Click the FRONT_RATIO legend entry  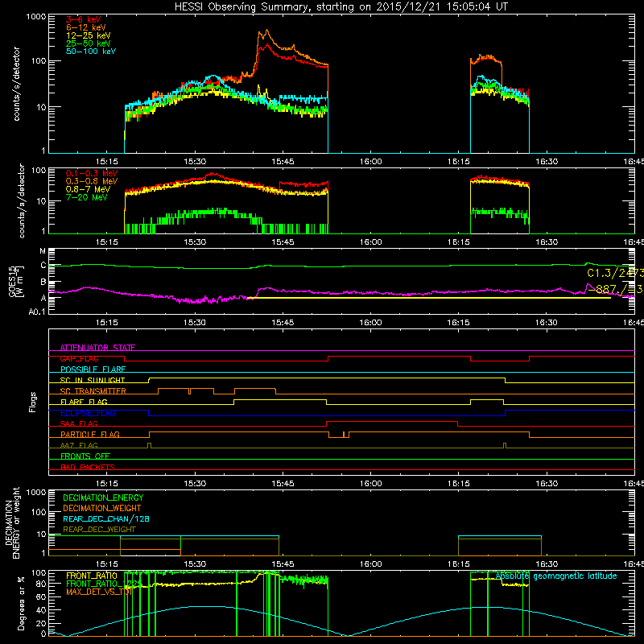tap(92, 576)
